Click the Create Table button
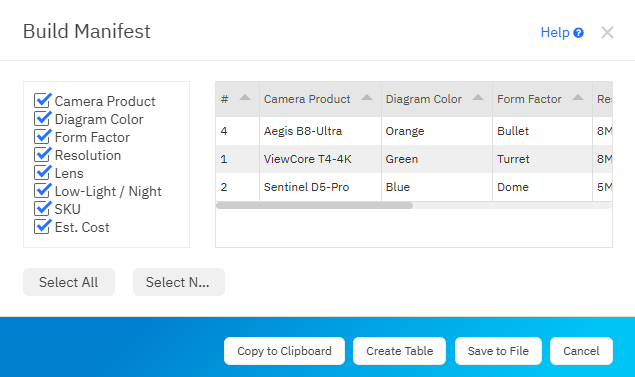The width and height of the screenshot is (635, 377). point(399,351)
